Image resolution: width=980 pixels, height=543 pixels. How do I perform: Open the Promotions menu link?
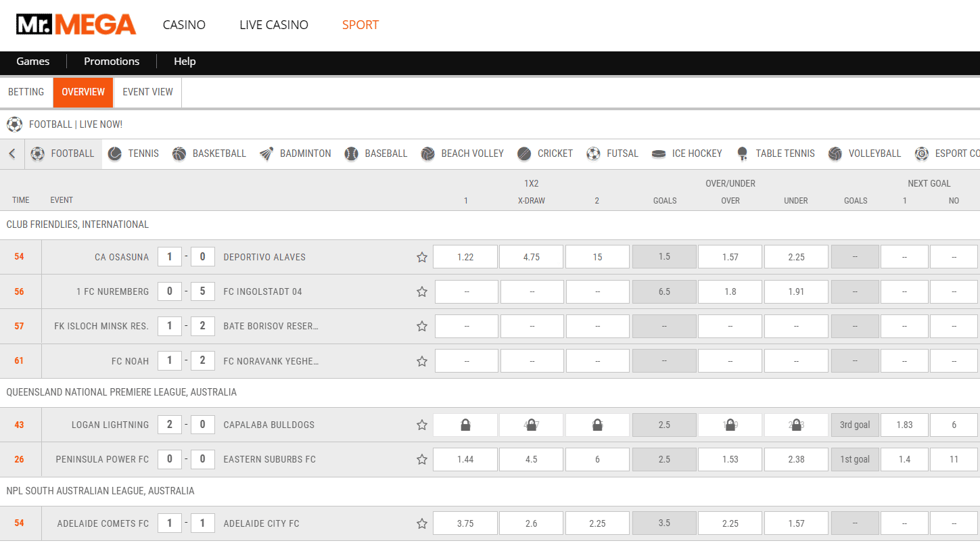(112, 62)
